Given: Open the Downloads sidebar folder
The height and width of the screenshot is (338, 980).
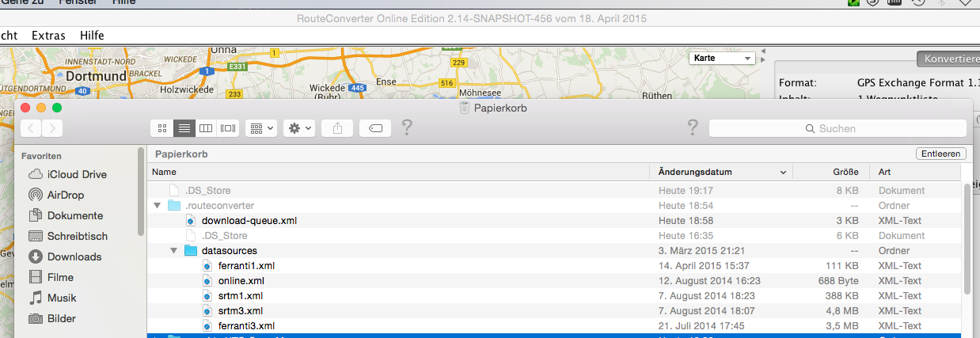Looking at the screenshot, I should (x=74, y=256).
